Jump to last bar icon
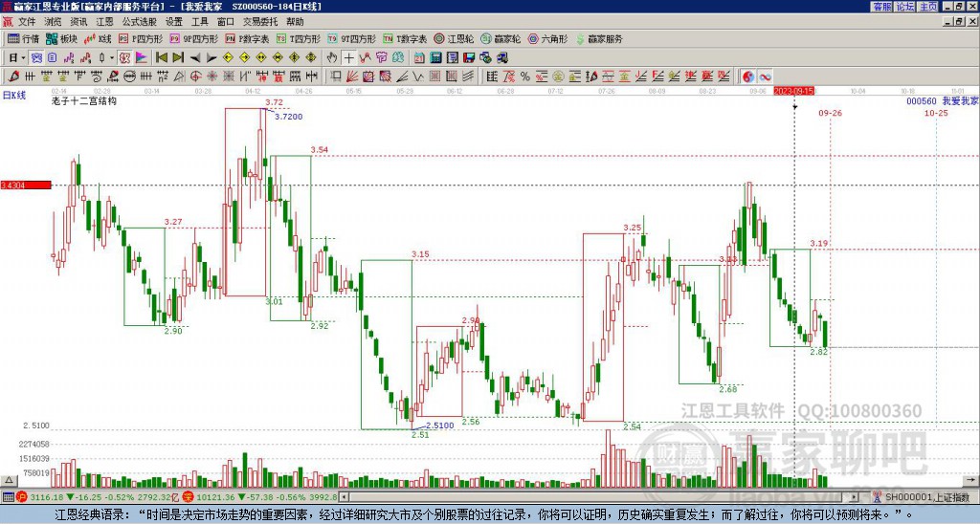This screenshot has height=524, width=980. 178,58
